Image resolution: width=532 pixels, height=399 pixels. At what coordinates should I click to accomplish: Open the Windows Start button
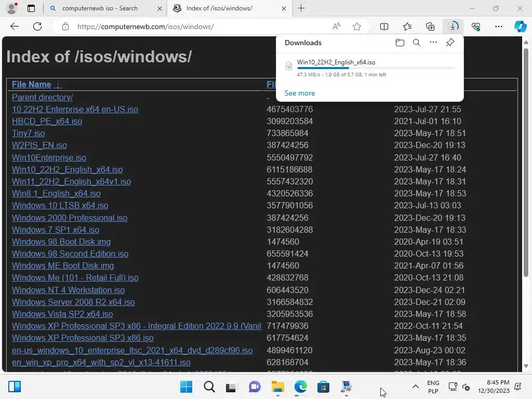click(x=186, y=387)
